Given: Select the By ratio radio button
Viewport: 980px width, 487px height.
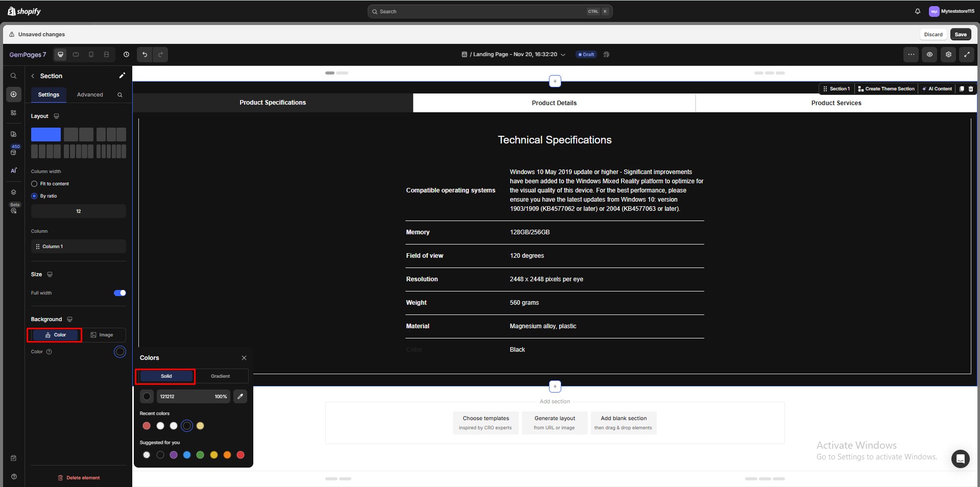Looking at the screenshot, I should (34, 196).
